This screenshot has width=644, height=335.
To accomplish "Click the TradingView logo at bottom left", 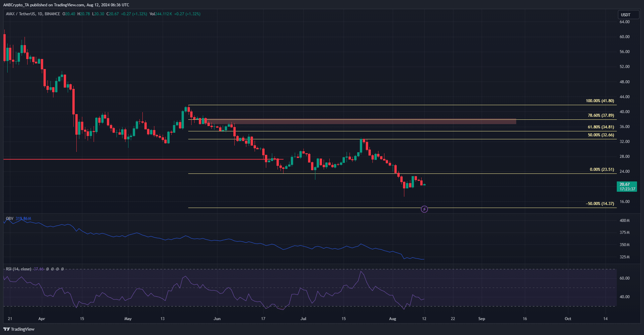I will pyautogui.click(x=19, y=329).
